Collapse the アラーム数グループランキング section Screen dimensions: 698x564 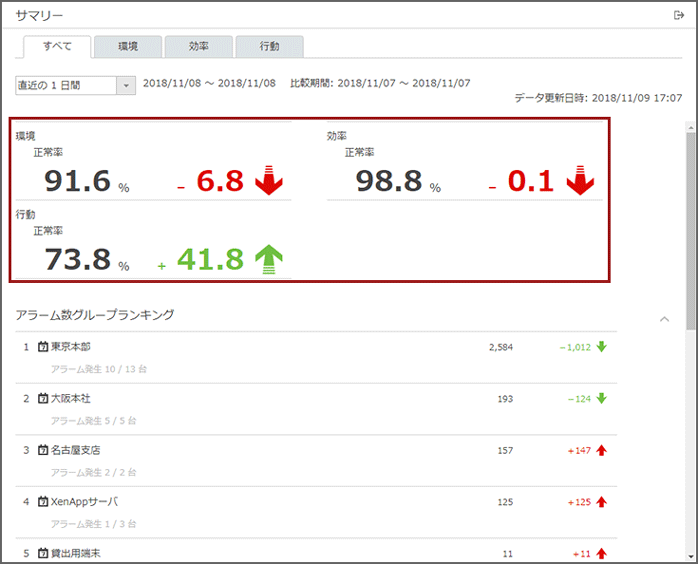[x=664, y=319]
